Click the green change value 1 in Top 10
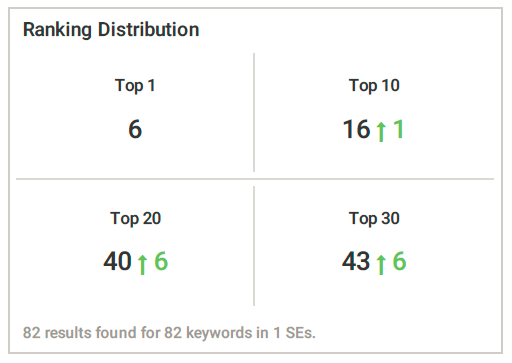Screen dimensions: 512x363 pyautogui.click(x=399, y=129)
